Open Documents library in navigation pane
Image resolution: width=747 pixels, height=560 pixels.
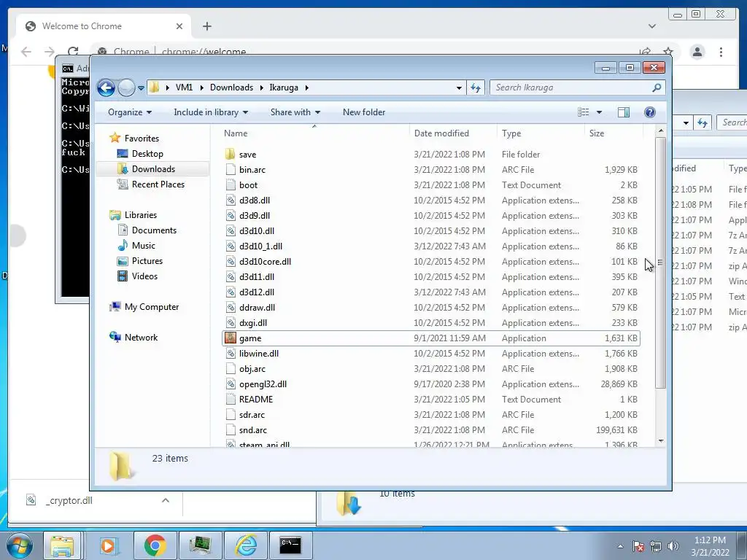[x=154, y=230]
